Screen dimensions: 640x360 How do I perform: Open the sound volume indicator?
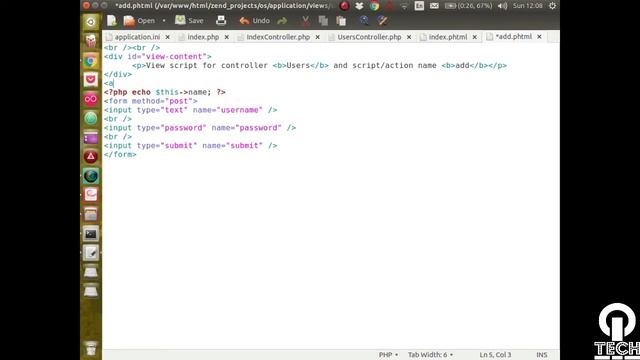502,6
